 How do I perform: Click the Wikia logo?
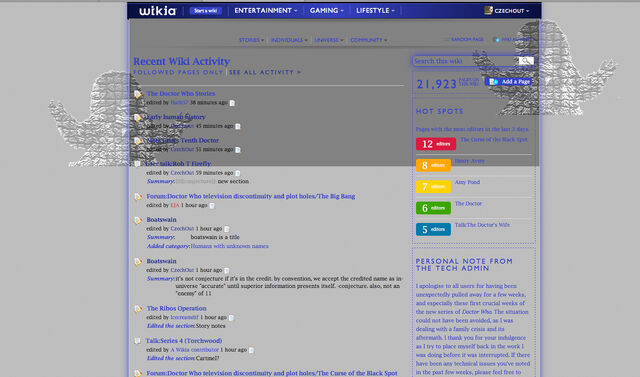(158, 11)
